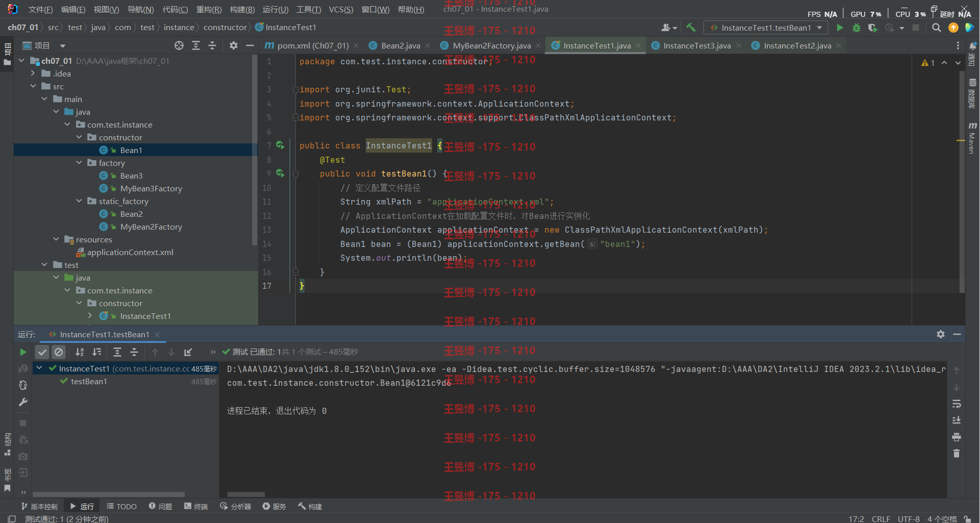Close the pom.xml (Ch07_01) tab
Viewport: 980px width, 523px height.
[x=356, y=45]
